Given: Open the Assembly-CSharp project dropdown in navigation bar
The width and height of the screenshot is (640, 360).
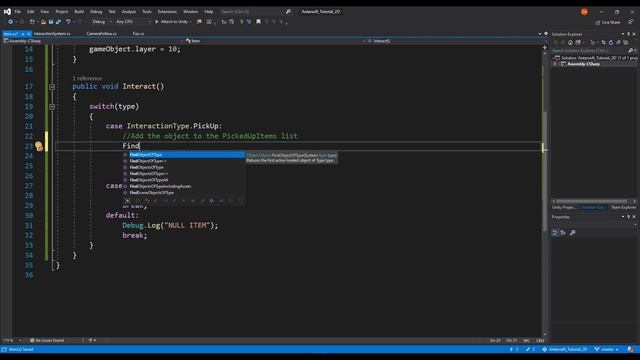Looking at the screenshot, I should 93,41.
